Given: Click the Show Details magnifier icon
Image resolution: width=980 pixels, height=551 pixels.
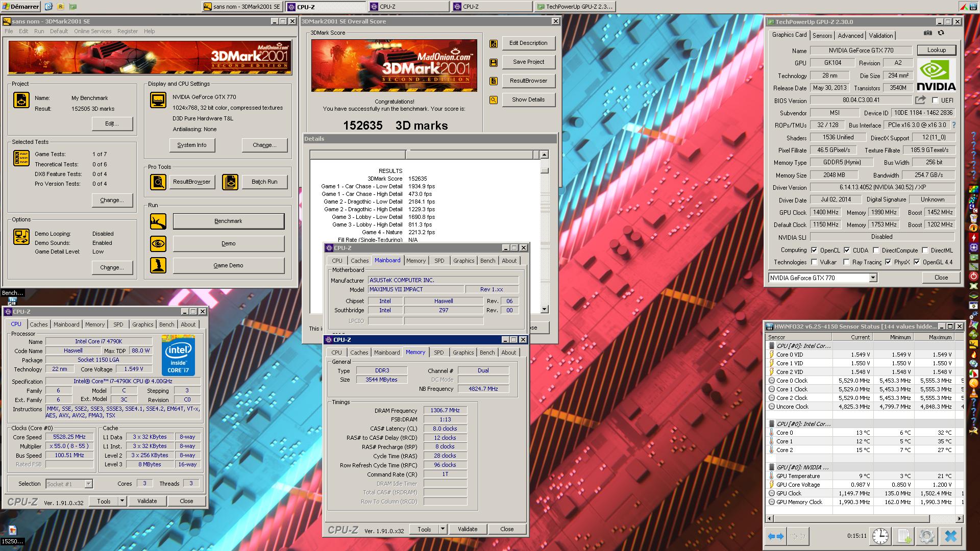Looking at the screenshot, I should (494, 100).
